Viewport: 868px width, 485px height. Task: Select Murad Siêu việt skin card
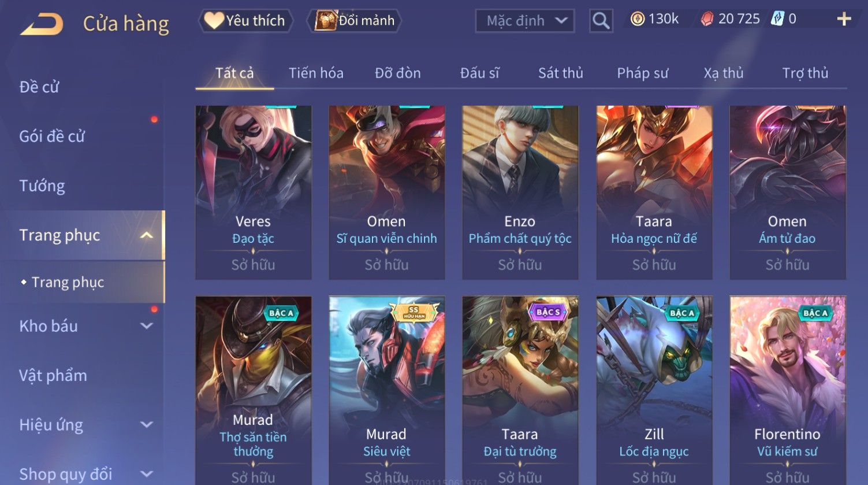(387, 390)
